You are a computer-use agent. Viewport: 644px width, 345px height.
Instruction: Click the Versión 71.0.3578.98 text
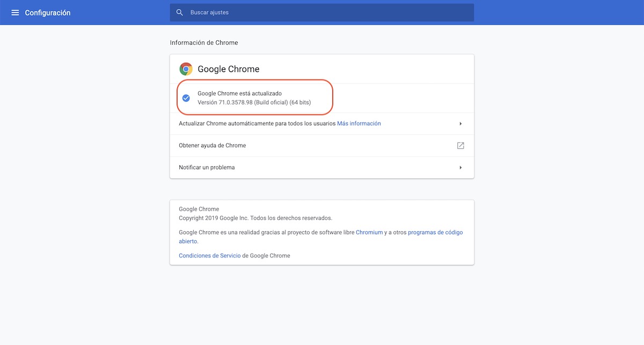254,102
